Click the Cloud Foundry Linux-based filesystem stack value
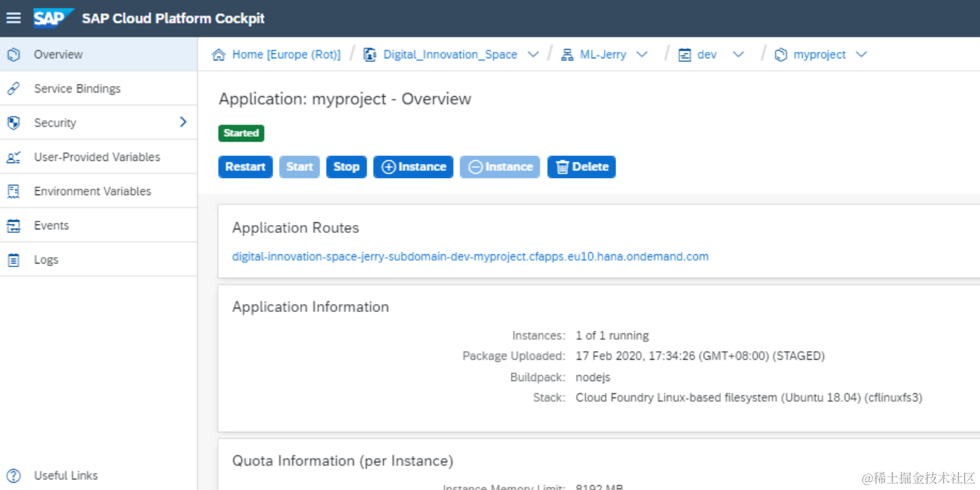 tap(749, 397)
